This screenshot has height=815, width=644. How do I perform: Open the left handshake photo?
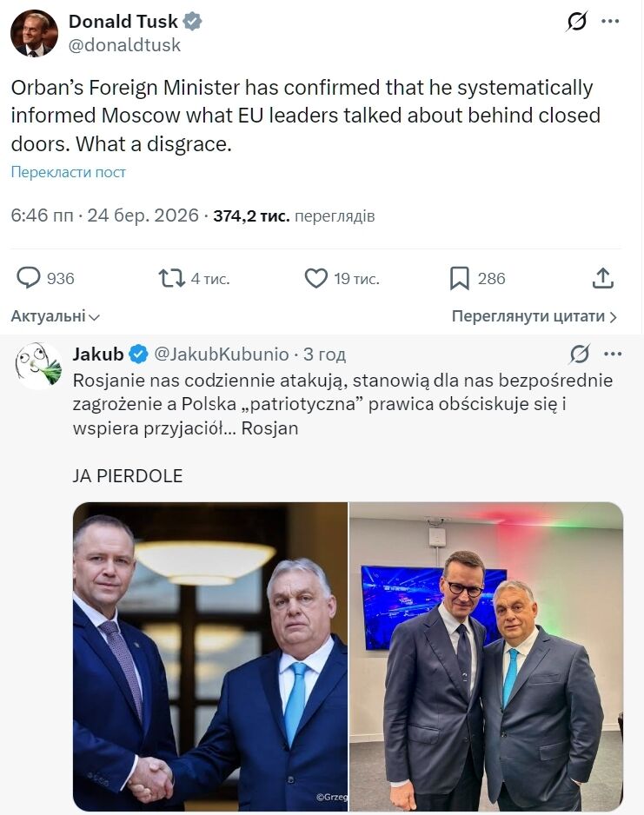point(209,656)
